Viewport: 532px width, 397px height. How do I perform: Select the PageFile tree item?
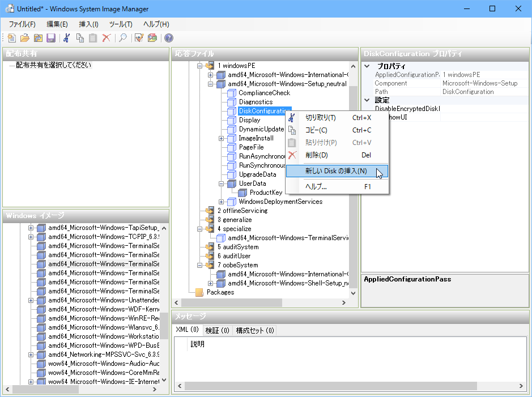tap(251, 147)
